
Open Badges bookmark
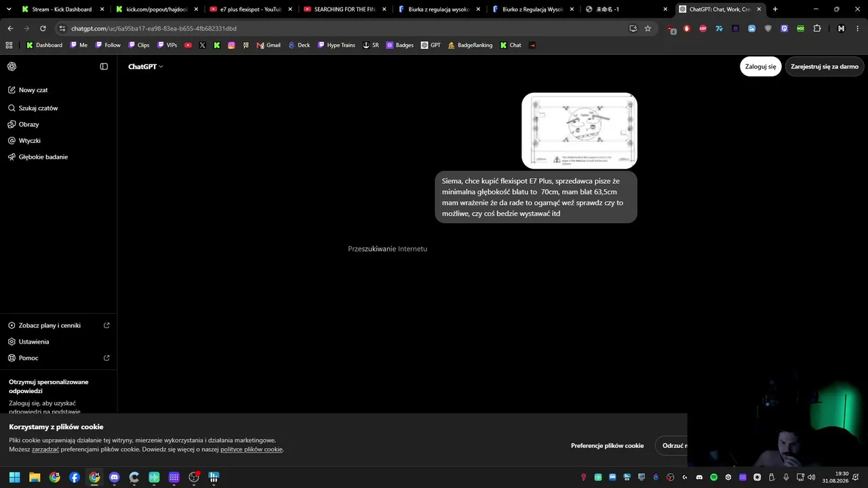tap(399, 45)
